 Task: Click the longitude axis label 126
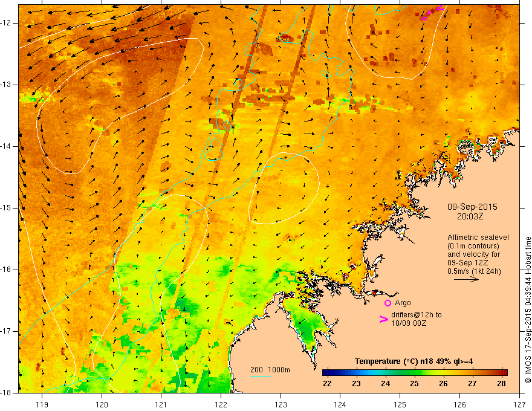[459, 404]
